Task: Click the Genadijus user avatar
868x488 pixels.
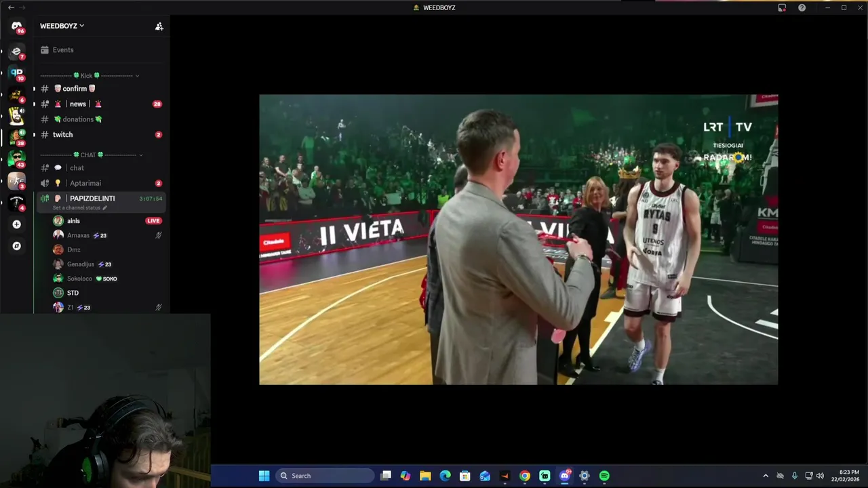Action: [x=58, y=264]
